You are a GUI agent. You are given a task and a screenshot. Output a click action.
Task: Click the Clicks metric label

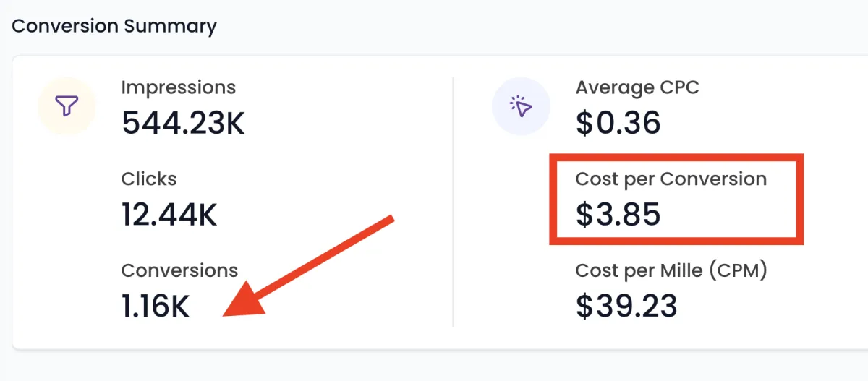pyautogui.click(x=149, y=179)
